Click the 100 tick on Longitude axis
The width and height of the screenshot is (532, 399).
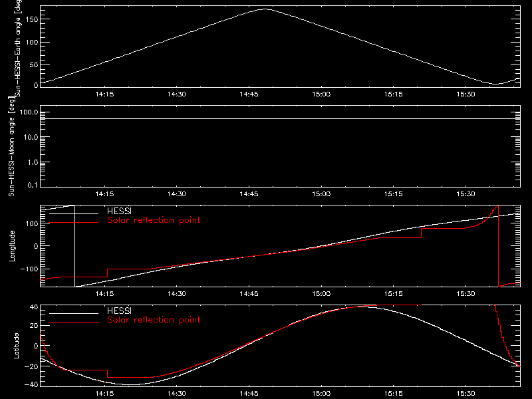(32, 223)
